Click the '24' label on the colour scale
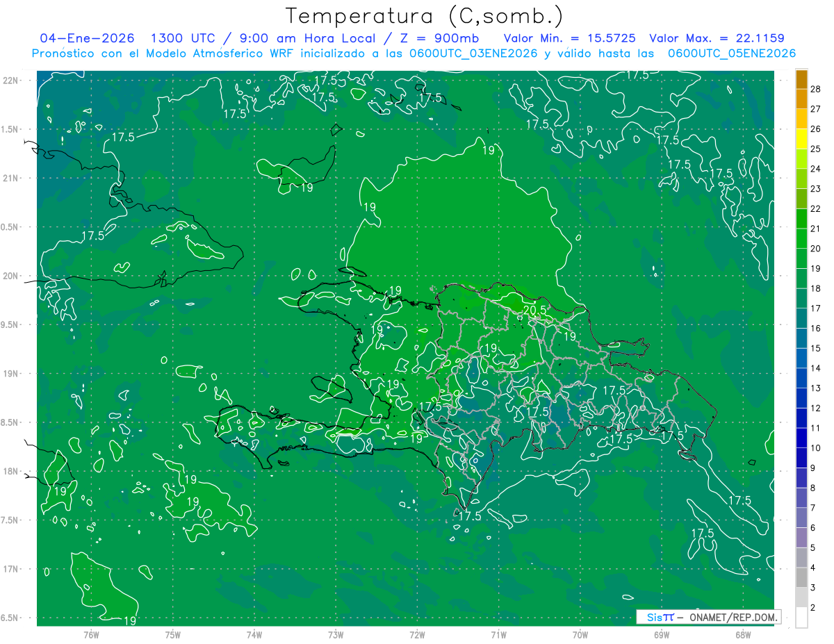This screenshot has width=834, height=644. click(x=816, y=169)
